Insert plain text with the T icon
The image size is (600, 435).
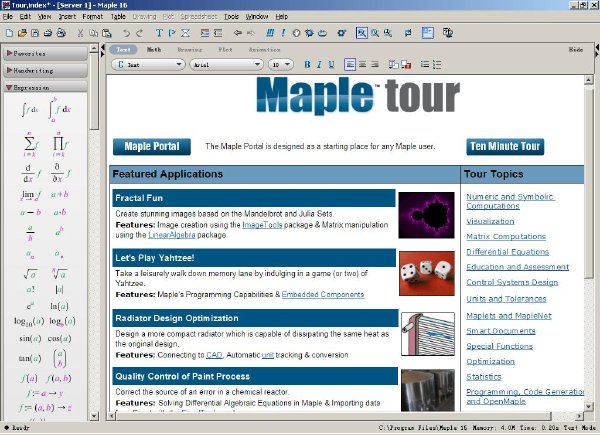(159, 33)
